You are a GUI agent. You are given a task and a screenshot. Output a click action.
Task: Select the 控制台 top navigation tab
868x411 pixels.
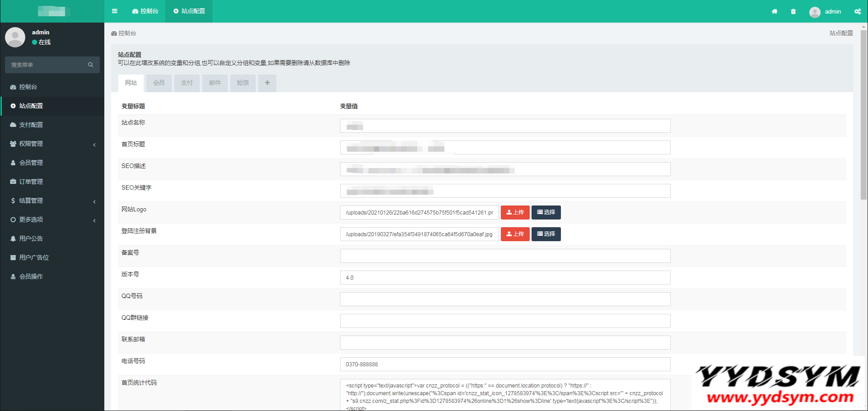(x=145, y=11)
